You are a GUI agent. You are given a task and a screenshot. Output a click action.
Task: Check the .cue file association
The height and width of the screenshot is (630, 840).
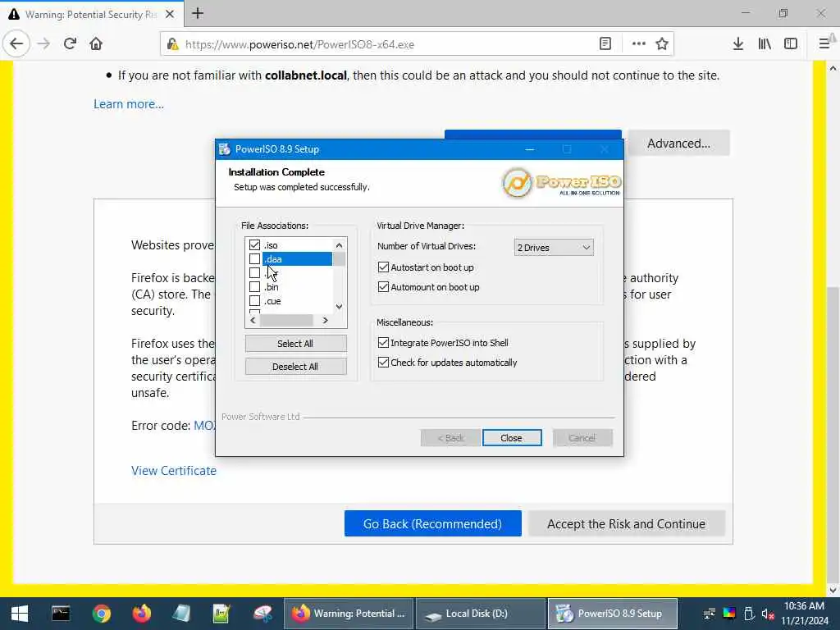tap(254, 301)
